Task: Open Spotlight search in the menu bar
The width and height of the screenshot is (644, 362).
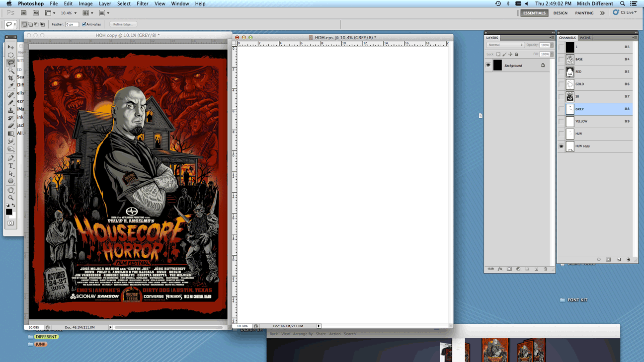Action: 623,3
